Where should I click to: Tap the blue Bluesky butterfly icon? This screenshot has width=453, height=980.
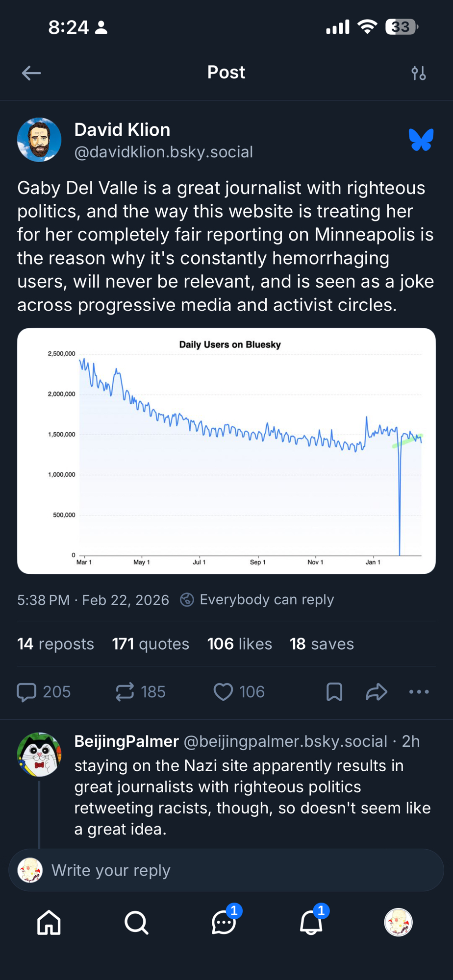coord(421,140)
